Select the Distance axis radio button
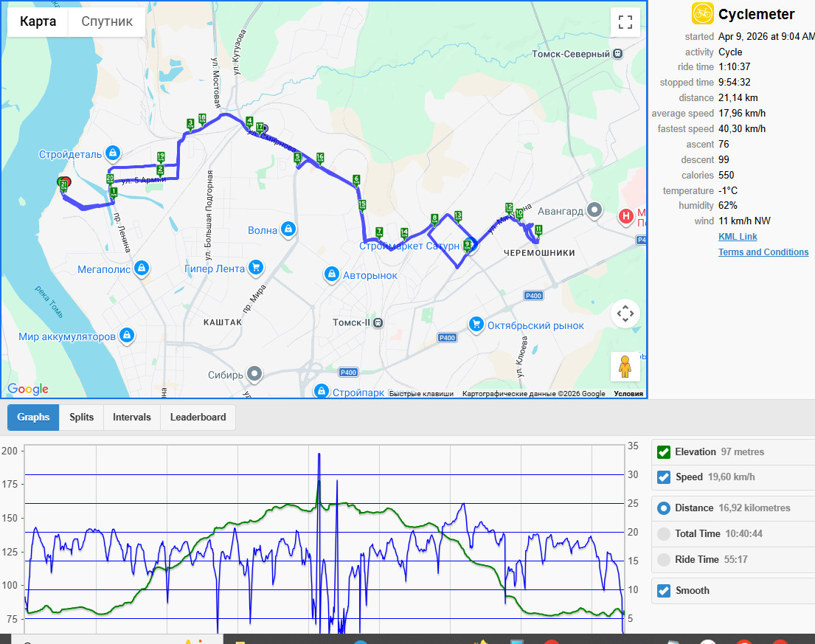 [x=664, y=508]
